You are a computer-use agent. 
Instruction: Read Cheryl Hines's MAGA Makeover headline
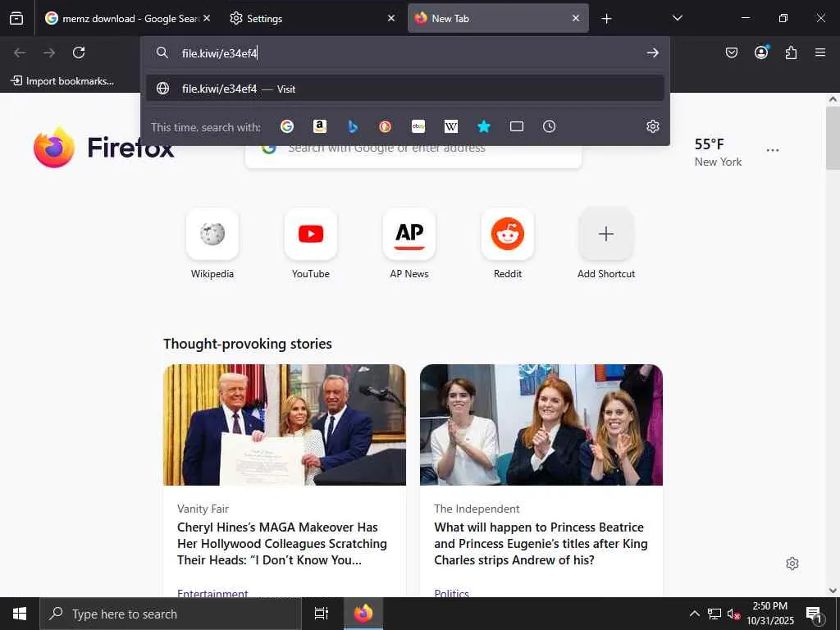coord(282,543)
